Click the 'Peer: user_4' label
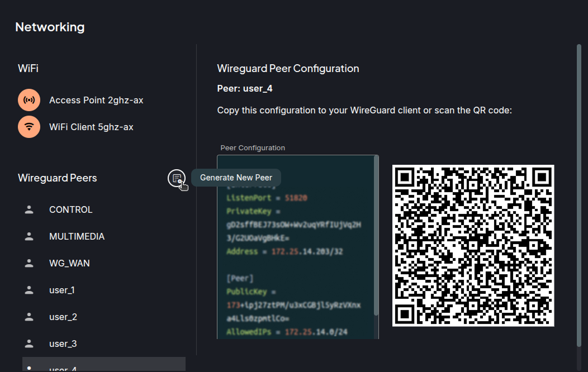The height and width of the screenshot is (372, 588). coord(245,89)
